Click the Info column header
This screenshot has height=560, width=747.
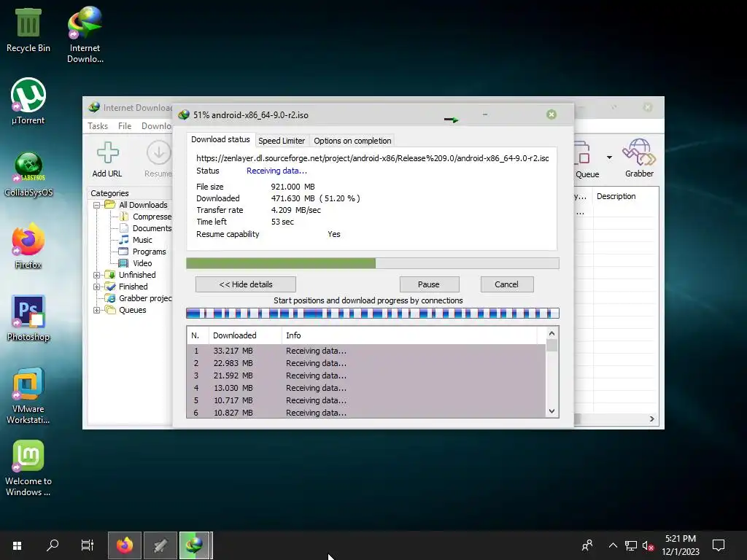click(410, 335)
